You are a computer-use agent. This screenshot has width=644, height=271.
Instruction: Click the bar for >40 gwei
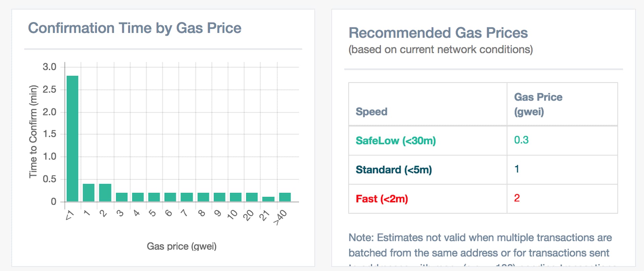click(x=285, y=197)
